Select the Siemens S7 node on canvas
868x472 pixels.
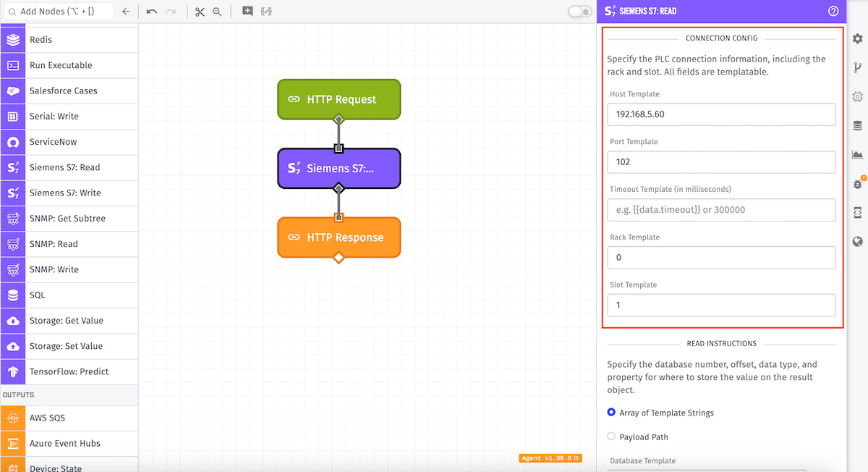339,169
